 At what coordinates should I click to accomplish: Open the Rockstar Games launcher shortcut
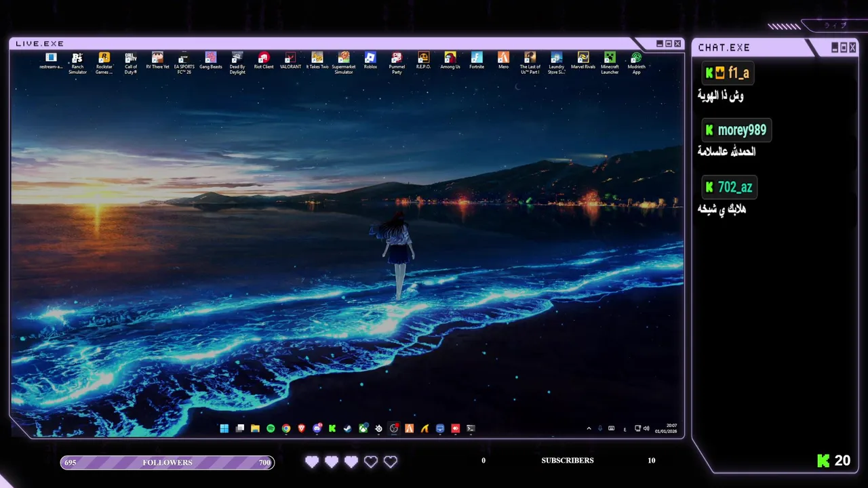(x=104, y=63)
